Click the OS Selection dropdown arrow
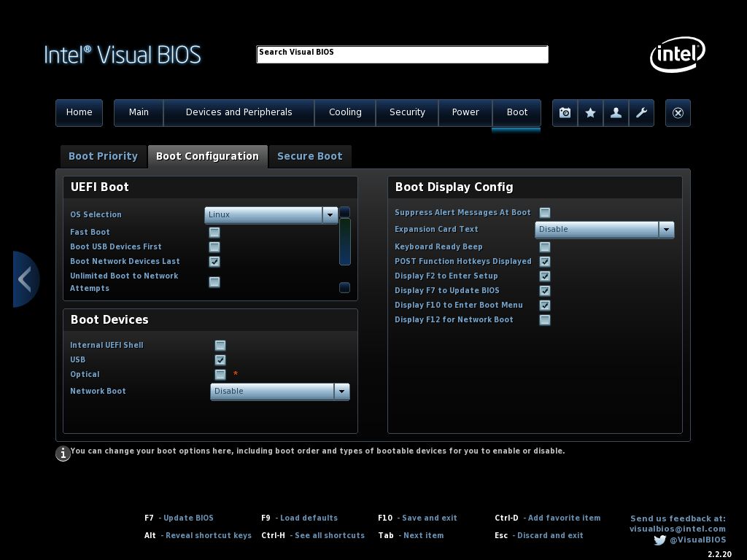This screenshot has width=747, height=560. (x=330, y=215)
